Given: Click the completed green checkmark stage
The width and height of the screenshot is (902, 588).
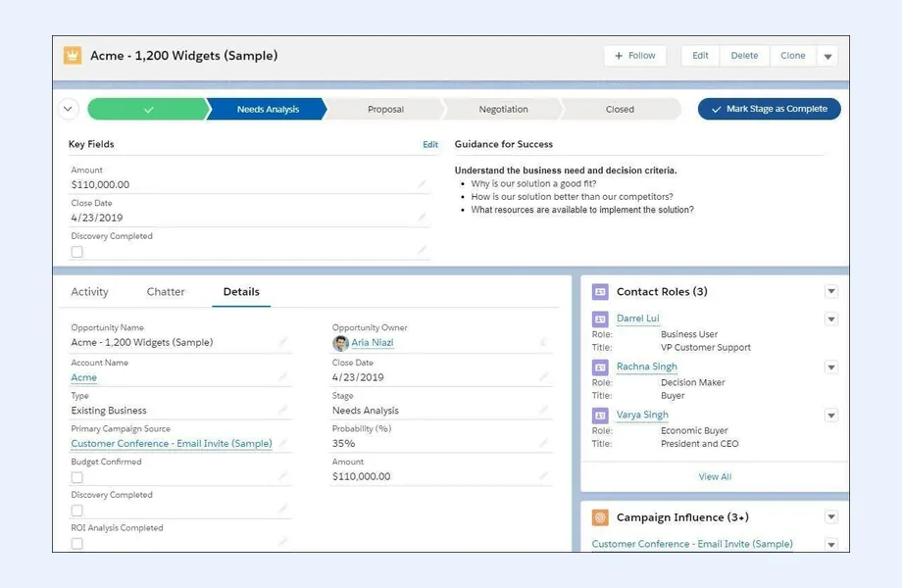Looking at the screenshot, I should coord(148,109).
